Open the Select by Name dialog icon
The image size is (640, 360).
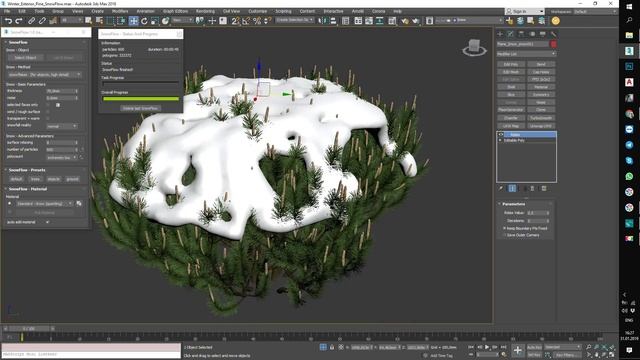(99, 20)
